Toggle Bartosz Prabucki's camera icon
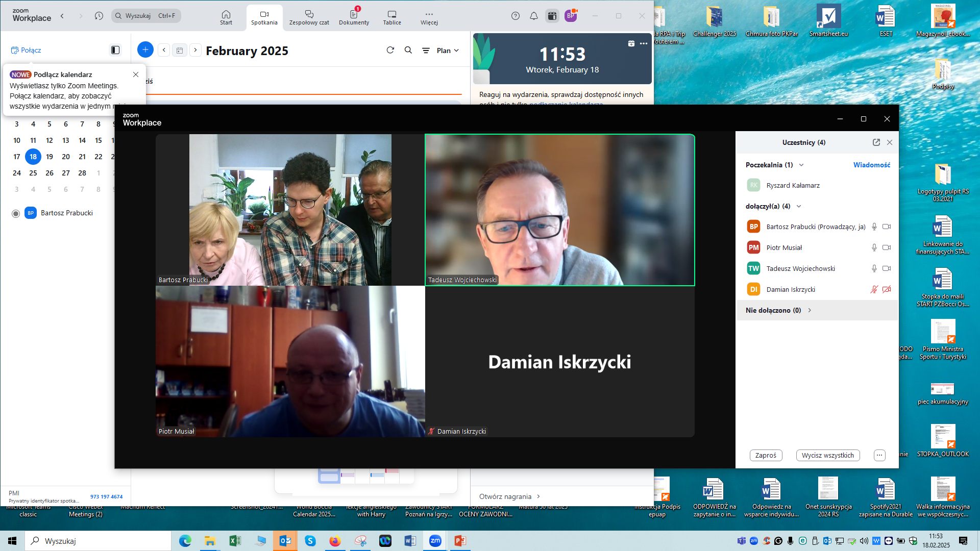Screen dimensions: 980x551 887,227
